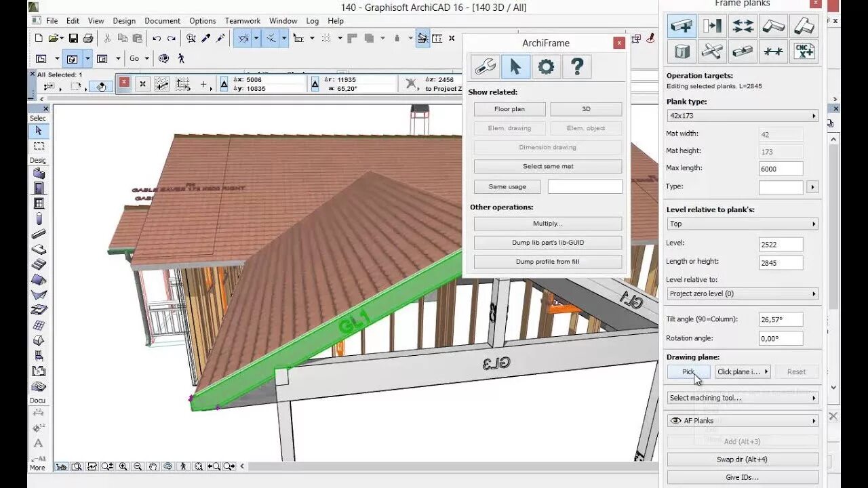The height and width of the screenshot is (488, 868).
Task: Open the AF Planks layer dropdown
Action: pyautogui.click(x=743, y=421)
